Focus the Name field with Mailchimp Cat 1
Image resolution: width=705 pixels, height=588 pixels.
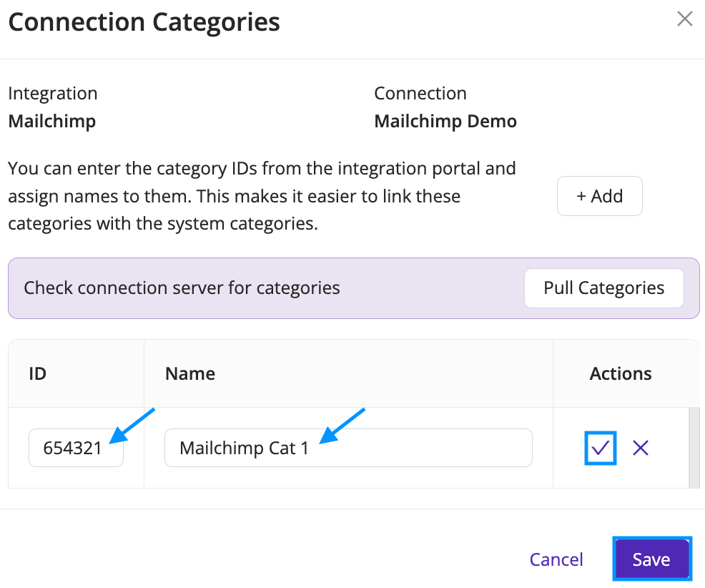(x=348, y=448)
